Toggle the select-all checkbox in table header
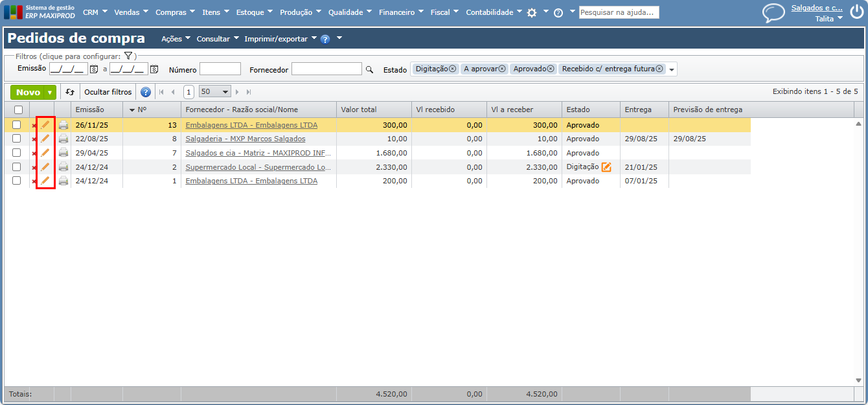 [18, 110]
